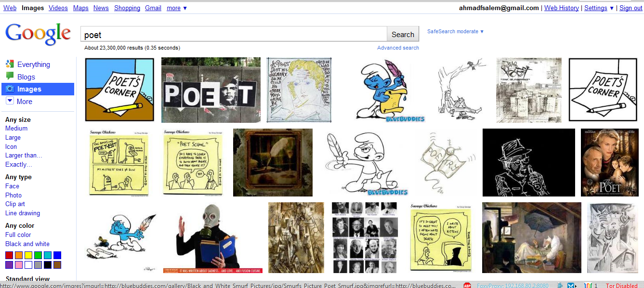Filter by Face type
644x288 pixels.
tap(13, 186)
